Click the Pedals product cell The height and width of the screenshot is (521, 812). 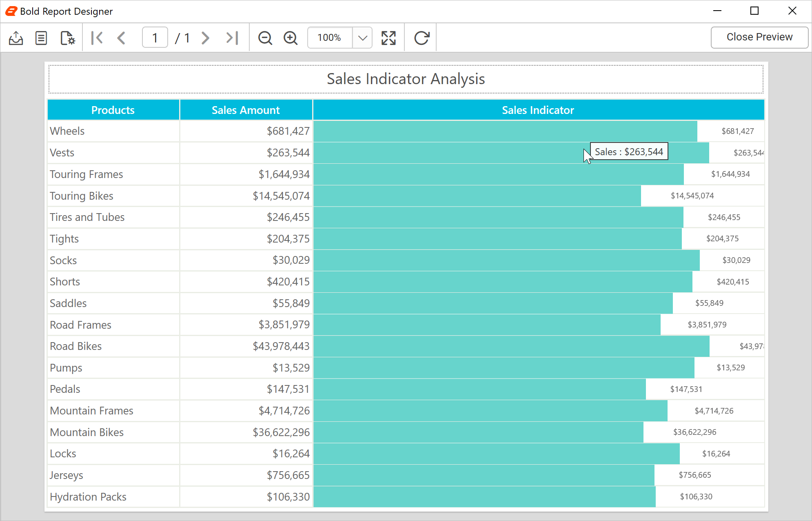click(x=113, y=389)
